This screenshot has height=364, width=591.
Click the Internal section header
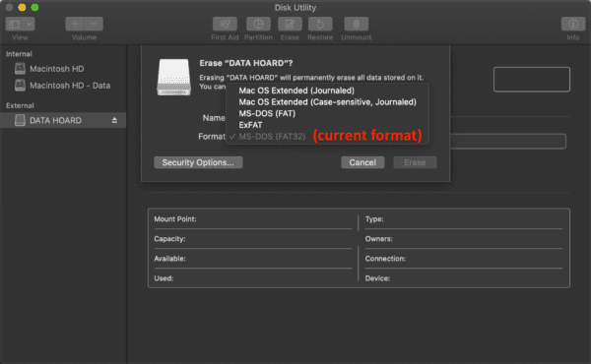tap(19, 54)
